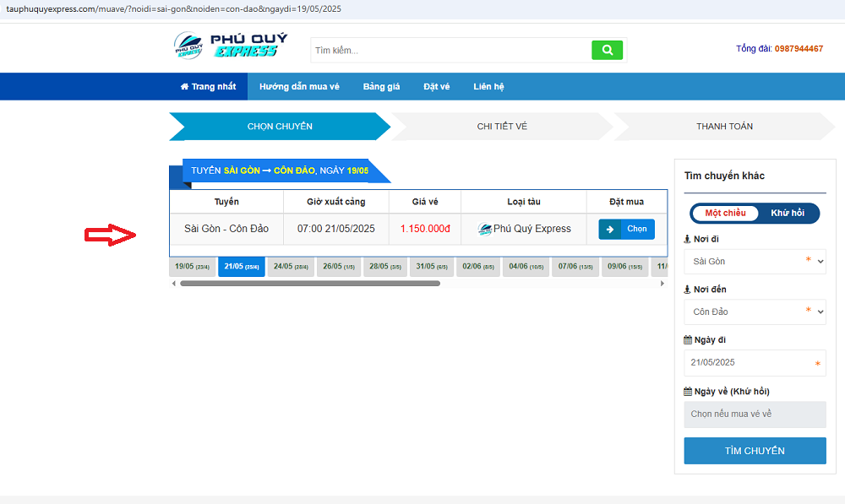Click the 'Tuyến' column header

pos(226,202)
